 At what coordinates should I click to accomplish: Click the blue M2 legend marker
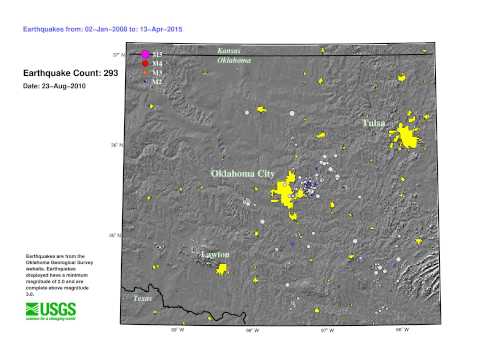point(145,81)
